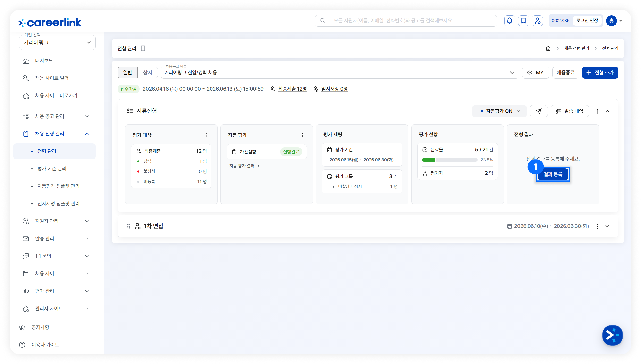The height and width of the screenshot is (364, 641).
Task: Click into the applicant search field
Action: tap(405, 21)
